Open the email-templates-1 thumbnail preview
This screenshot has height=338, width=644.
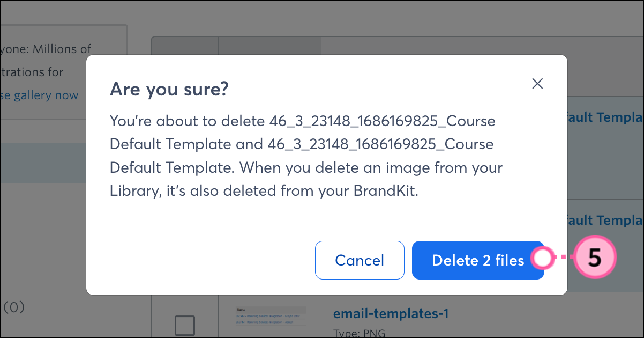click(271, 315)
